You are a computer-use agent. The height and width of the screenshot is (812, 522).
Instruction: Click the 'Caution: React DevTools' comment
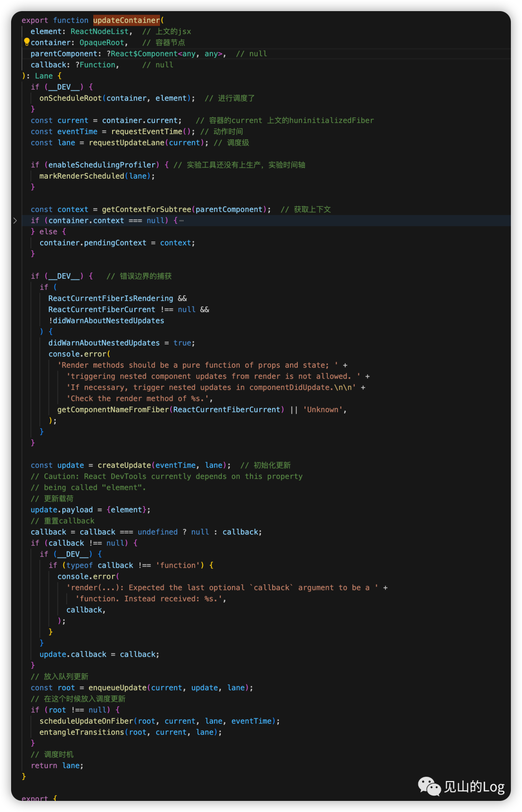coord(167,476)
